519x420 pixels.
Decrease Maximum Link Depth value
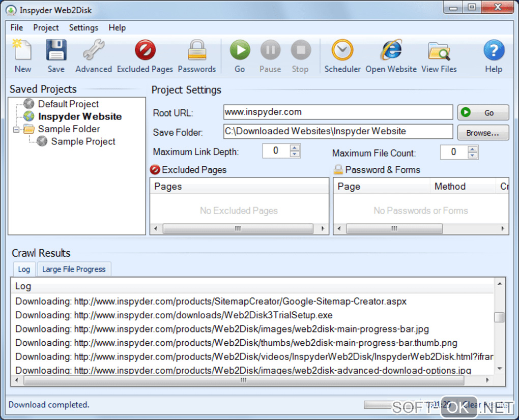(x=295, y=154)
